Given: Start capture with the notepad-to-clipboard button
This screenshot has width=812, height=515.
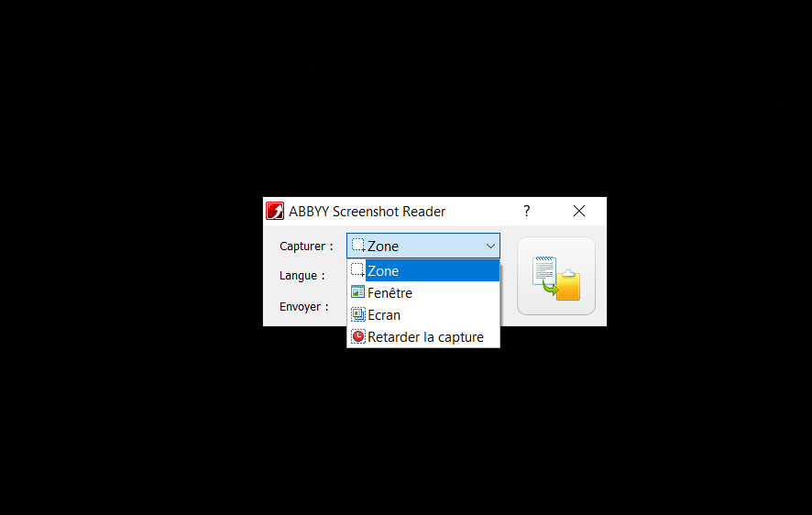Looking at the screenshot, I should [x=556, y=276].
